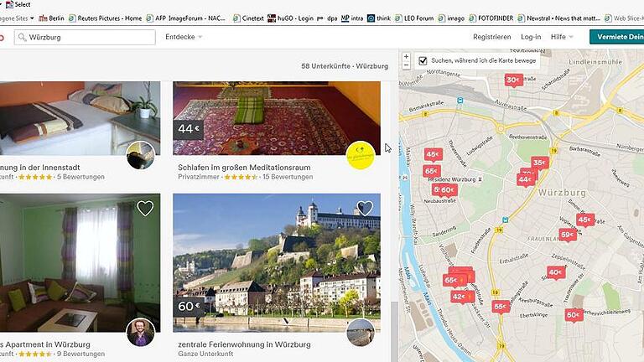Click the Registrieren link
Viewport: 644px width, 362px height.
492,37
